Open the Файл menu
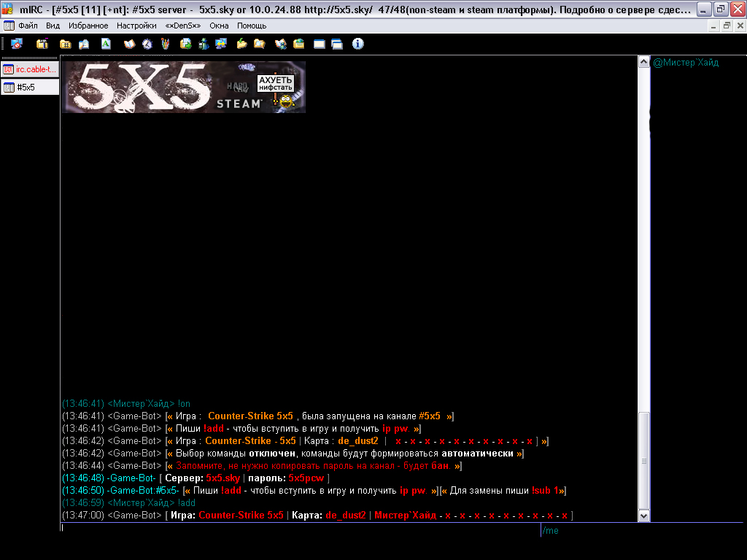Viewport: 747px width, 560px height. 28,26
